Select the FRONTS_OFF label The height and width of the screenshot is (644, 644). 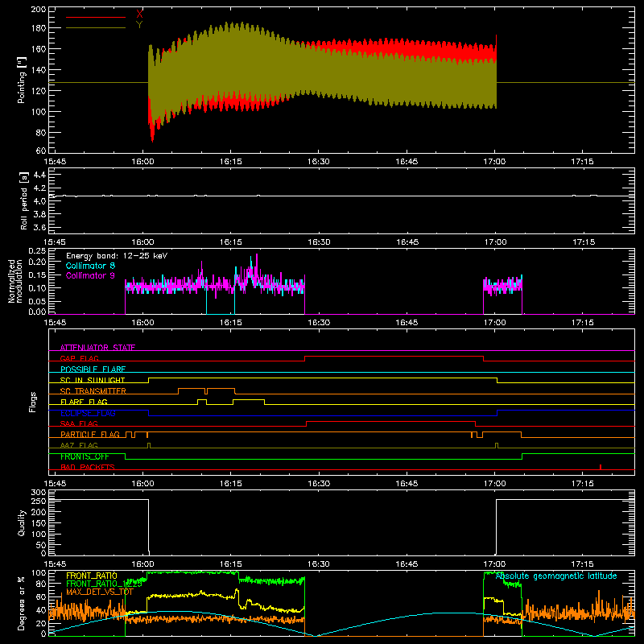[85, 456]
